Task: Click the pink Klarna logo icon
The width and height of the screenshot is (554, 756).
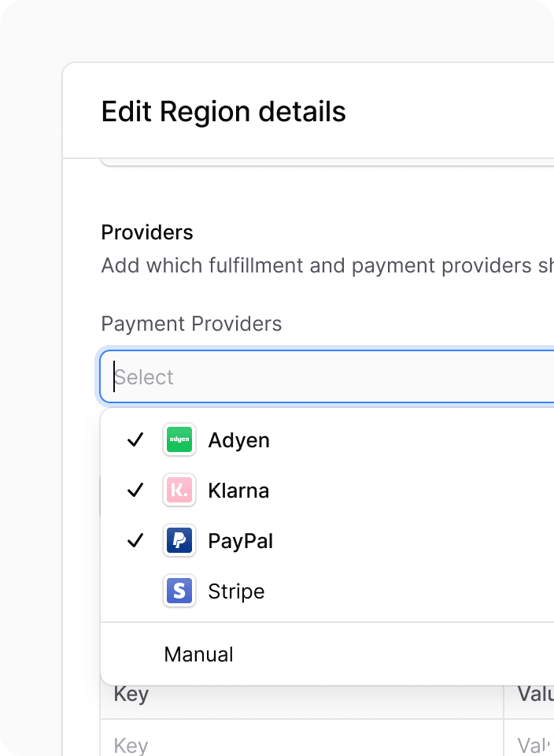Action: (179, 491)
